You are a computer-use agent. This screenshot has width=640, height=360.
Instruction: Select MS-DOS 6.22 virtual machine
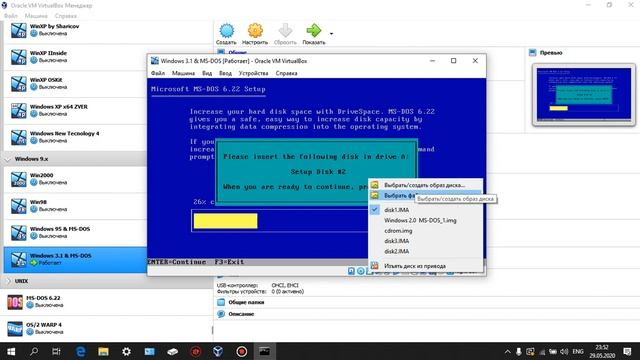(x=108, y=302)
